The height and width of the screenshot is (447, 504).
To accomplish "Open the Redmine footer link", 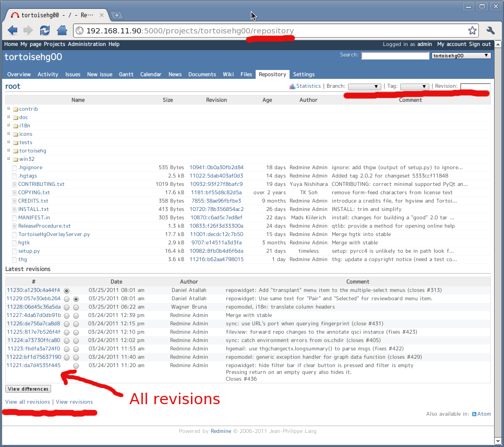I will tap(221, 431).
